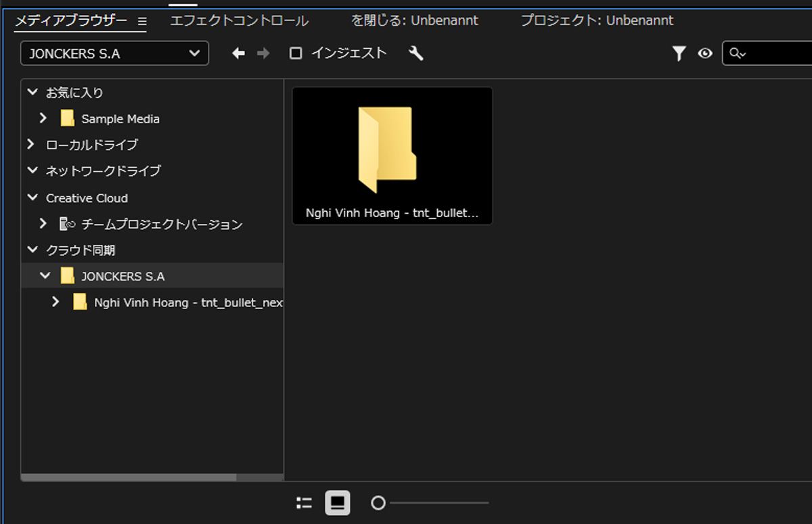Select Sample Media under お気に入り
Viewport: 812px width, 524px height.
click(118, 118)
